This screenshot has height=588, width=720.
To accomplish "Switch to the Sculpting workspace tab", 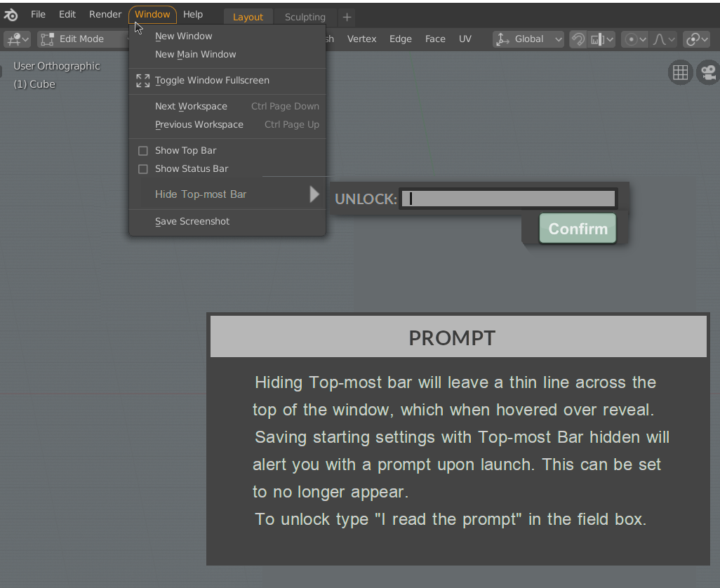I will pos(305,17).
